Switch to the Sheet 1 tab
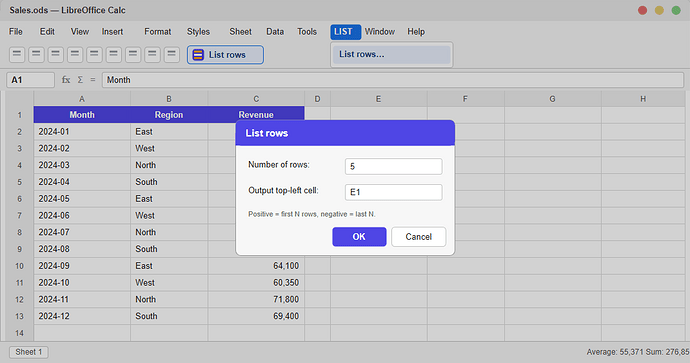The height and width of the screenshot is (363, 690). 29,352
